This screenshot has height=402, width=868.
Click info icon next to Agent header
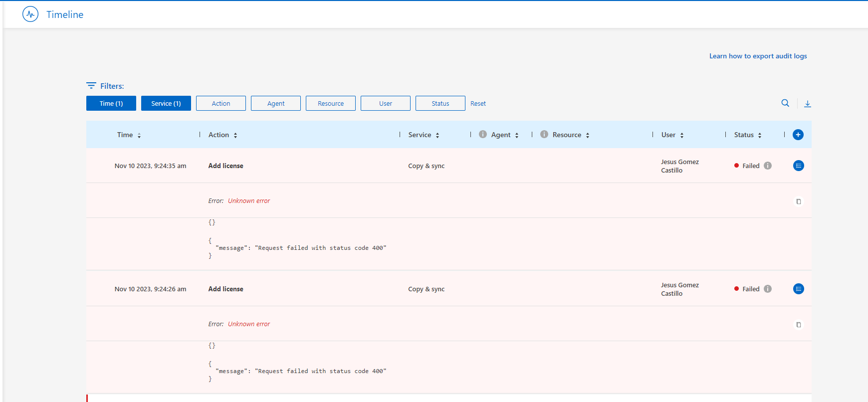(x=483, y=135)
